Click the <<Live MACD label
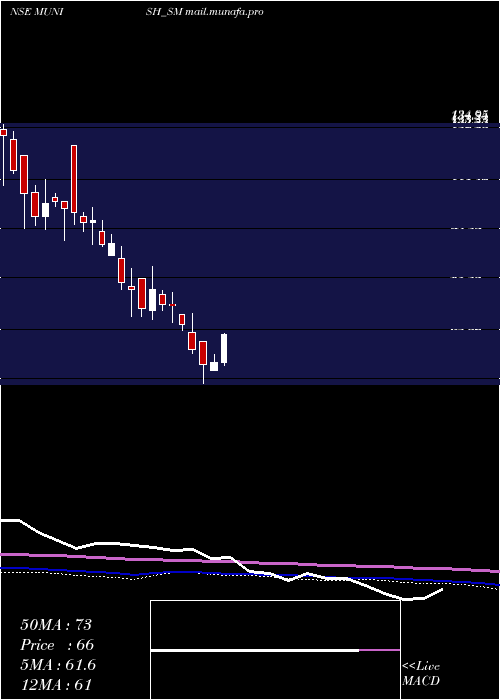 (x=421, y=674)
